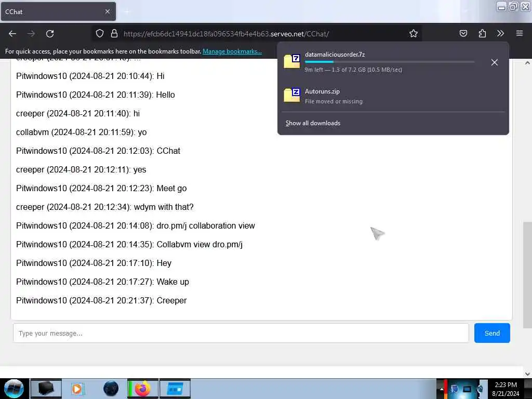
Task: Click the creeper message 'hi'
Action: 78,114
